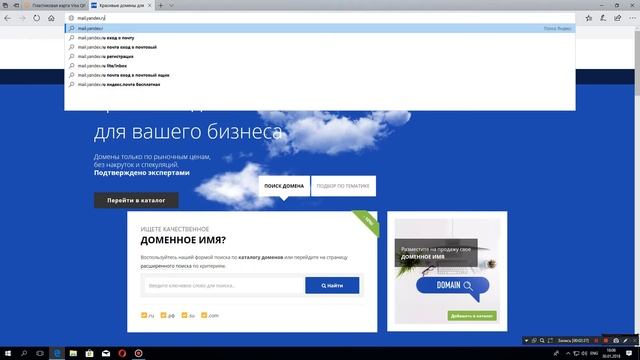Switch to the 'Поиск домена' tab

pyautogui.click(x=284, y=186)
